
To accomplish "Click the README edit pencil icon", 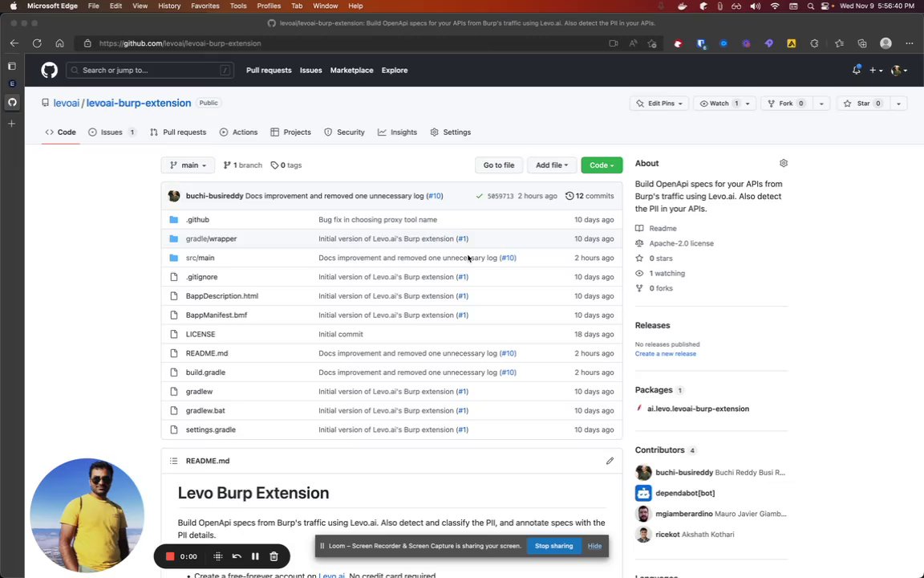I will click(x=610, y=461).
